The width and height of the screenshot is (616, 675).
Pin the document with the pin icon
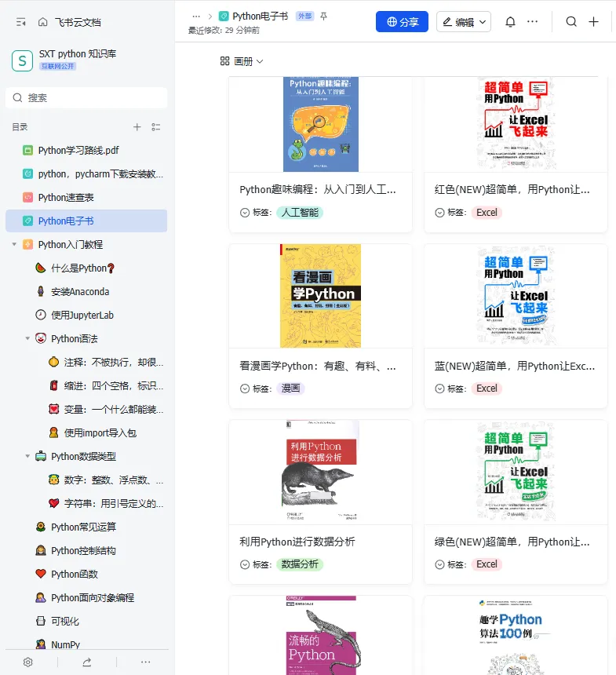(x=324, y=16)
